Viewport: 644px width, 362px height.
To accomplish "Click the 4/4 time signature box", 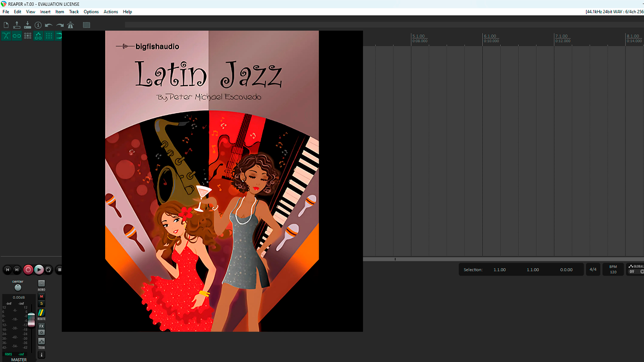I will pyautogui.click(x=593, y=270).
